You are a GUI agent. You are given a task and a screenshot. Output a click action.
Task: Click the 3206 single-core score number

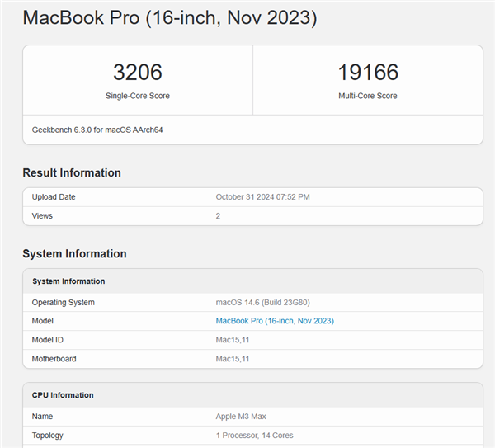(x=137, y=72)
